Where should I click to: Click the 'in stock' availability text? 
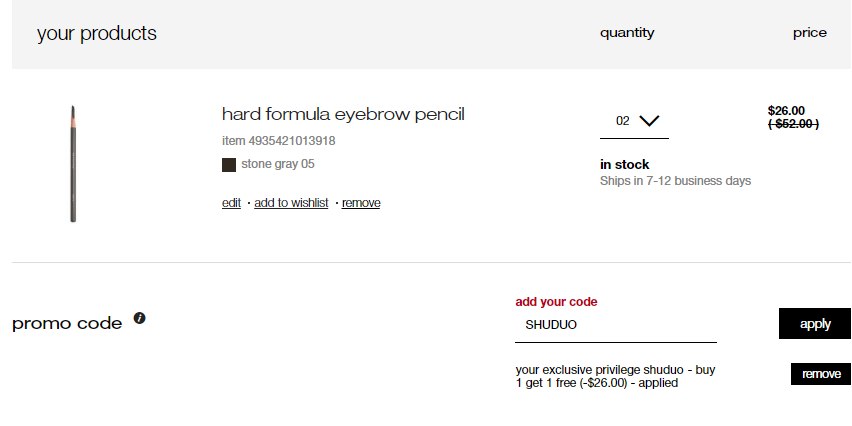[x=624, y=165]
